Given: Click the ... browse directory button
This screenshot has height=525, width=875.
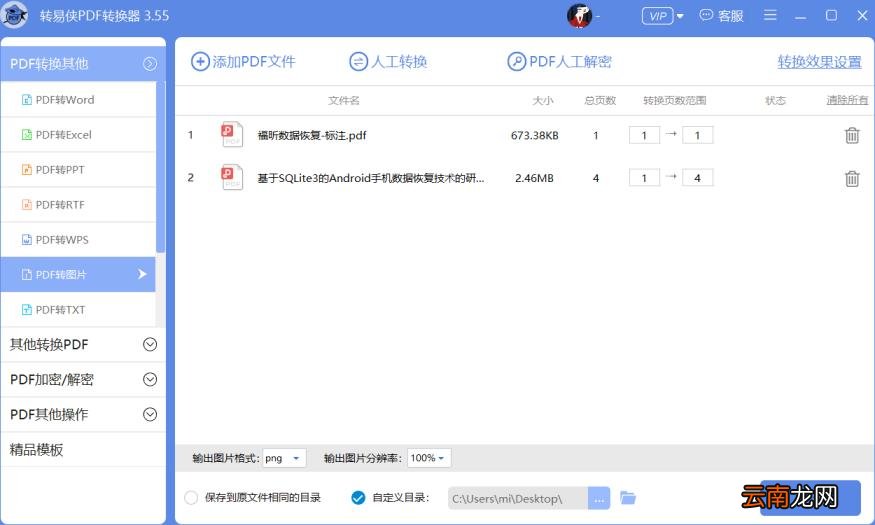Looking at the screenshot, I should pos(599,498).
